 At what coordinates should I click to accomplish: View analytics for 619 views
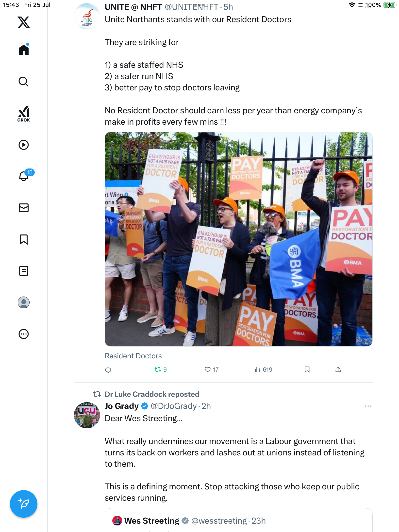264,369
